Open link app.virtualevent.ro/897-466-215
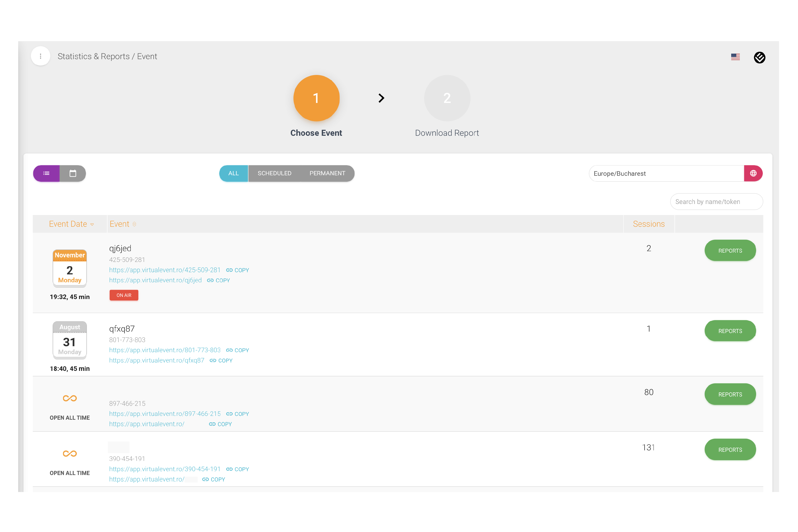This screenshot has width=798, height=532. tap(165, 414)
